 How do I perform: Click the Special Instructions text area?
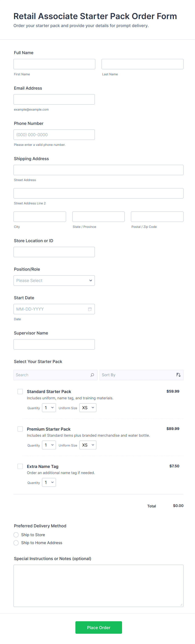98,585
